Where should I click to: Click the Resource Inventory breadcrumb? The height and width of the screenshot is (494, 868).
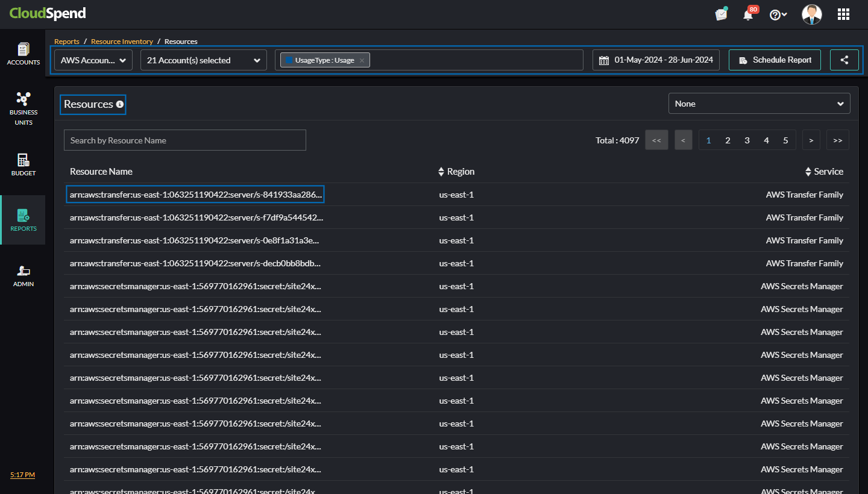(122, 42)
